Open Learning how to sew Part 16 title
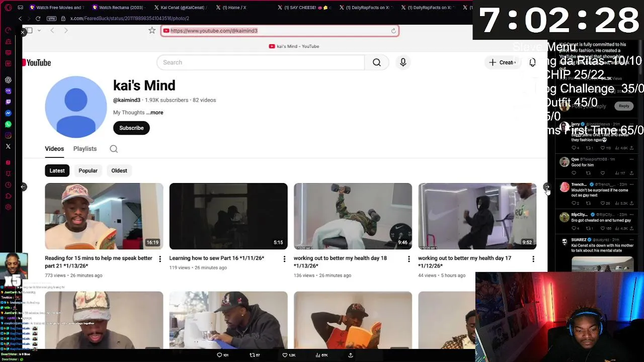This screenshot has height=362, width=644. pos(216,258)
